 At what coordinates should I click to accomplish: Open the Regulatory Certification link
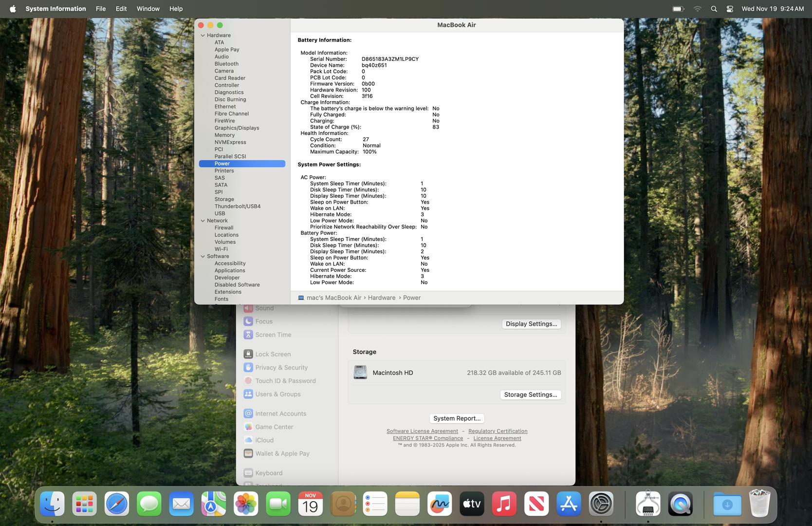click(498, 431)
